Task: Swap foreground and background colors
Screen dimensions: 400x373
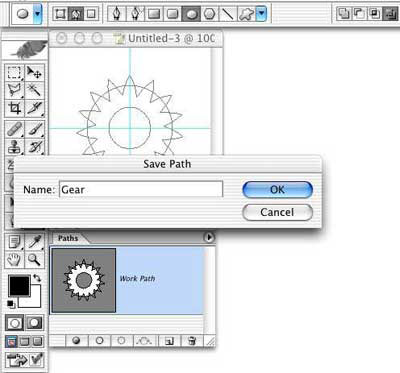Action: coord(37,278)
